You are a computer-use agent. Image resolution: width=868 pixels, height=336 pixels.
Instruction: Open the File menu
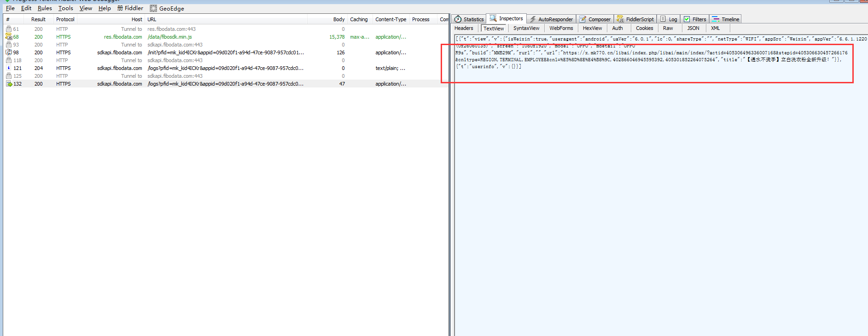pyautogui.click(x=10, y=8)
